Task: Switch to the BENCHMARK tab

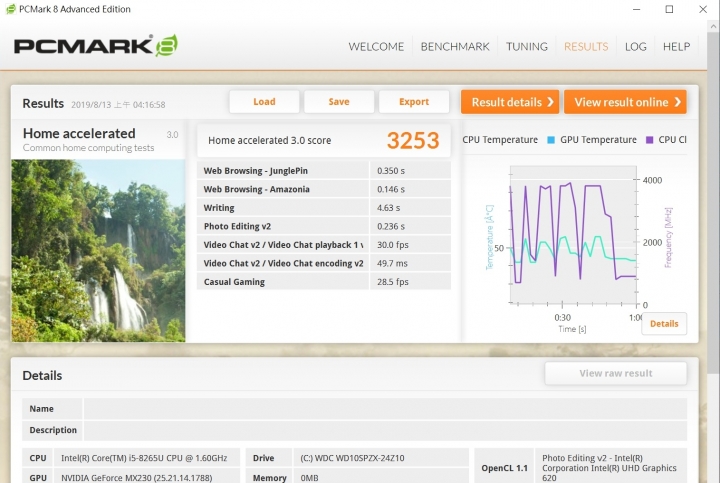Action: [x=455, y=46]
